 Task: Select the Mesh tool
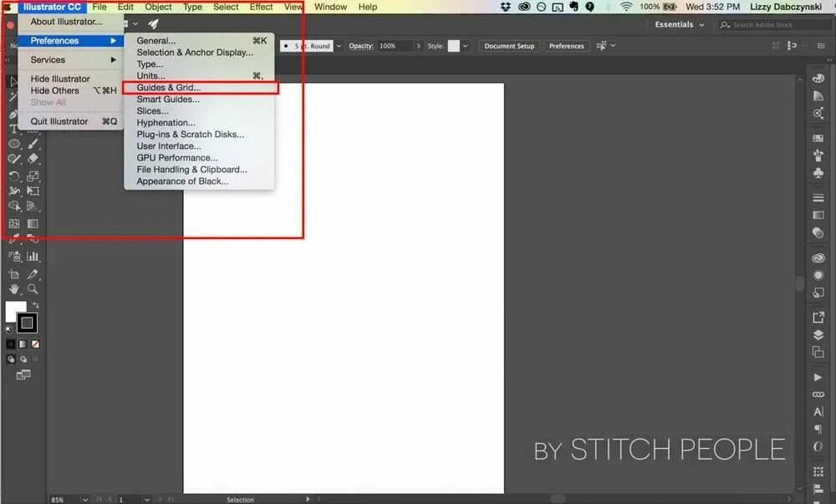[x=14, y=224]
